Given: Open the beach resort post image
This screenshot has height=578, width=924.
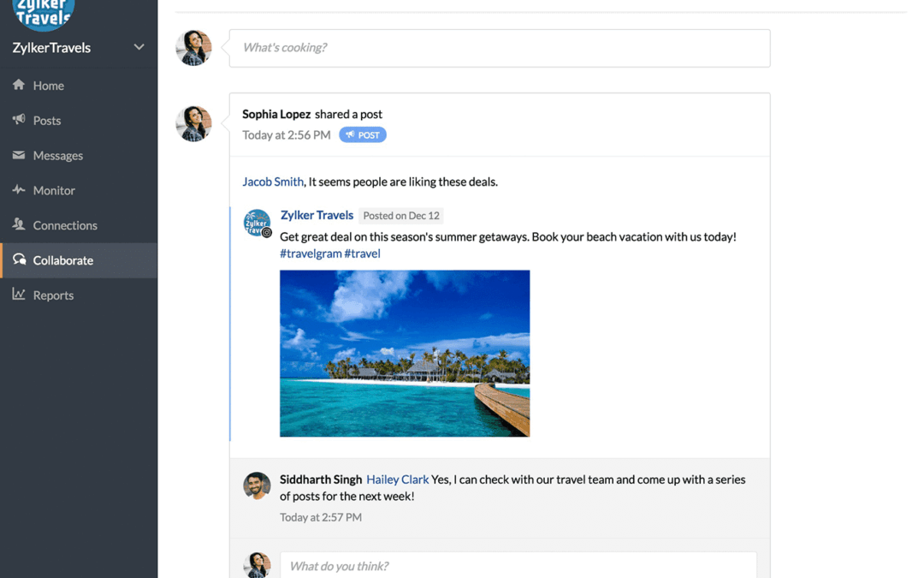Looking at the screenshot, I should (x=405, y=354).
